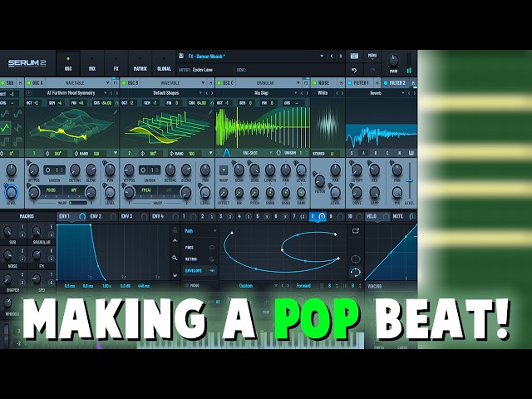Click the up chevron beside envelope graph

click(175, 241)
